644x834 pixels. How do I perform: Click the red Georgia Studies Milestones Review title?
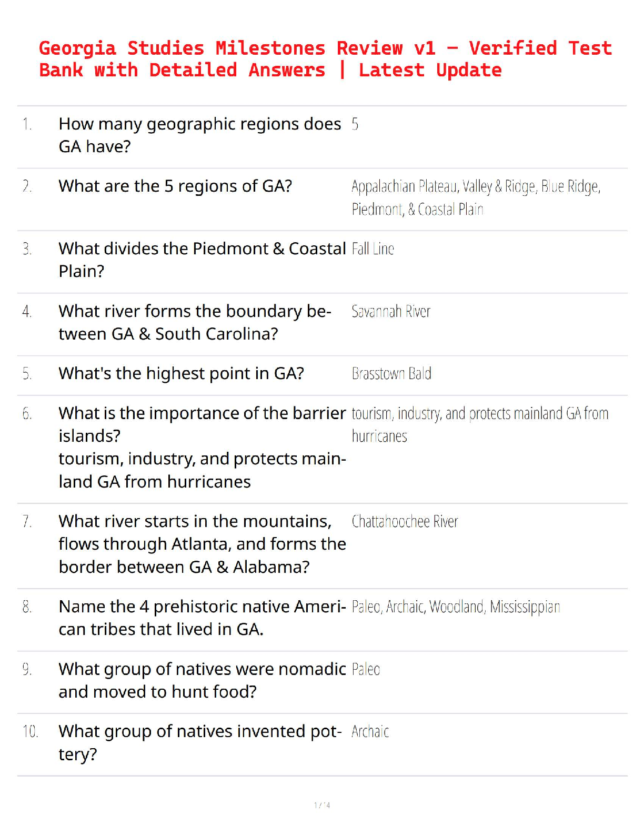[325, 59]
